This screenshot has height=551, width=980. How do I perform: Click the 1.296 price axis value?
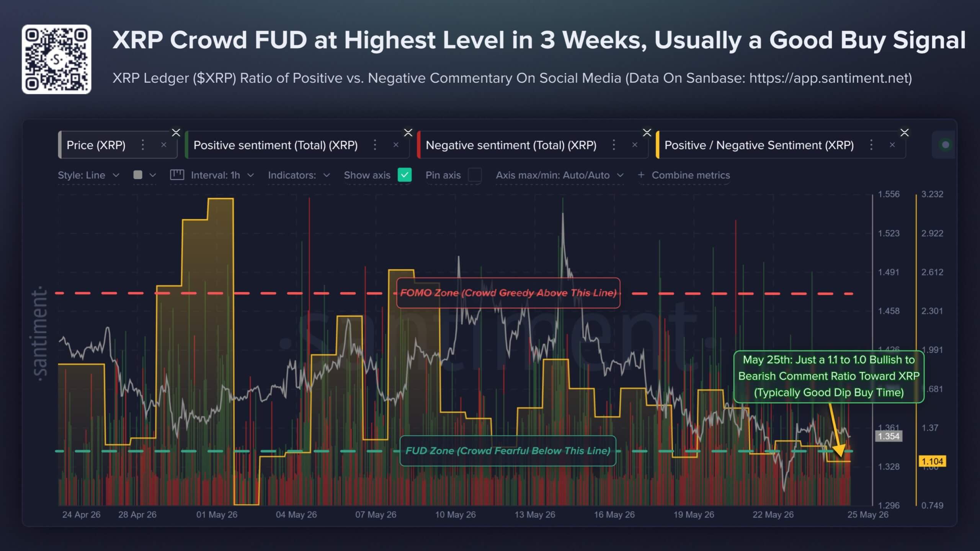[889, 505]
